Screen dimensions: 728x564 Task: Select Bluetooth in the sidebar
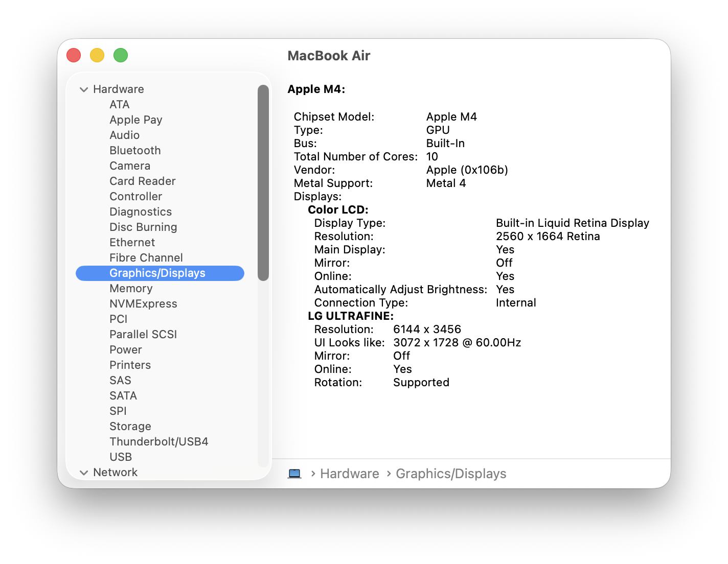click(135, 150)
